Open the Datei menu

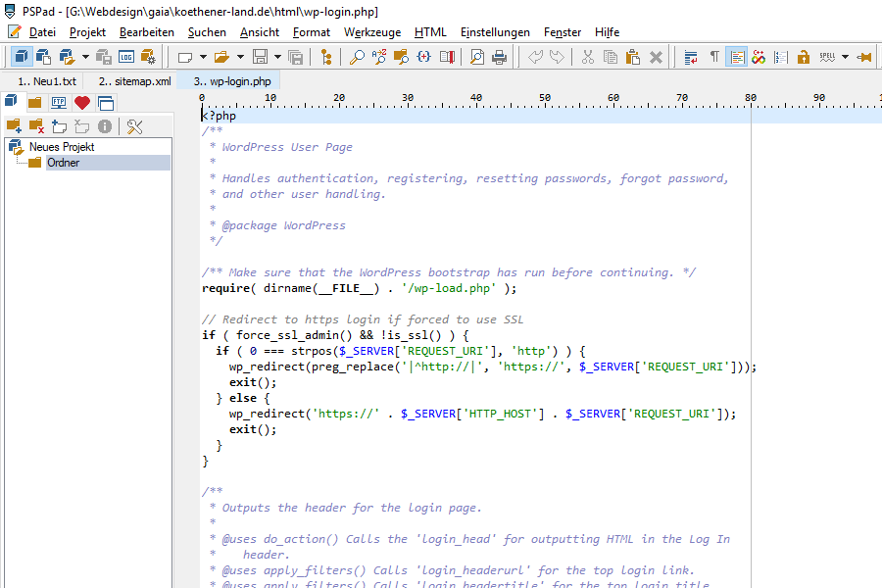click(42, 32)
